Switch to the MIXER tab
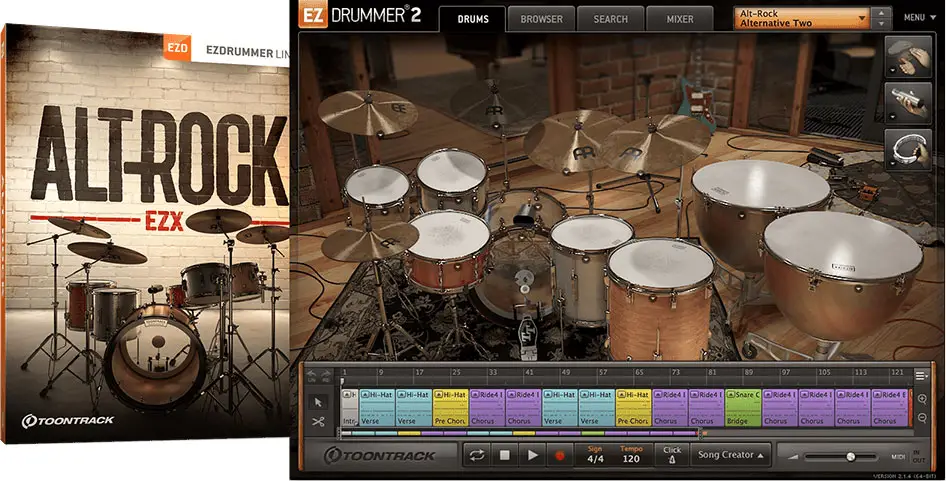The height and width of the screenshot is (481, 946). pyautogui.click(x=680, y=19)
